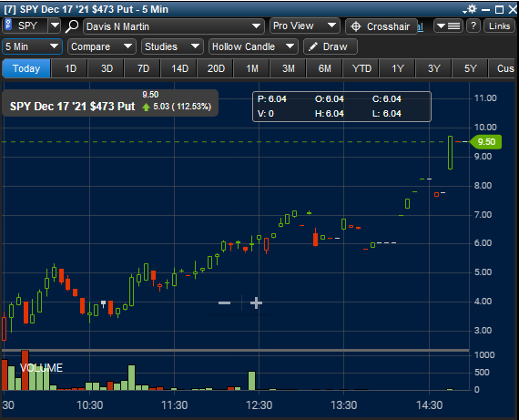Viewport: 519px width, 420px height.
Task: Click the 12:30 time axis label
Action: pos(259,405)
